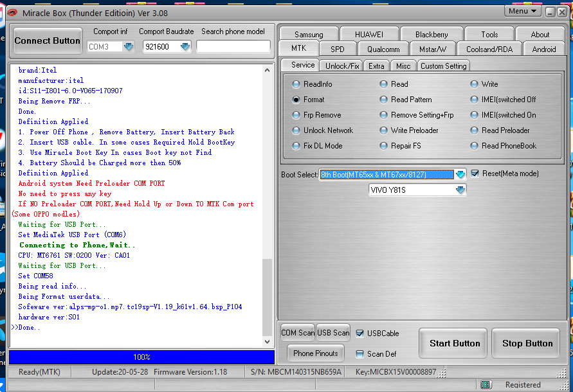Select the Coolsand/RDA tab
The width and height of the screenshot is (573, 392).
point(489,49)
